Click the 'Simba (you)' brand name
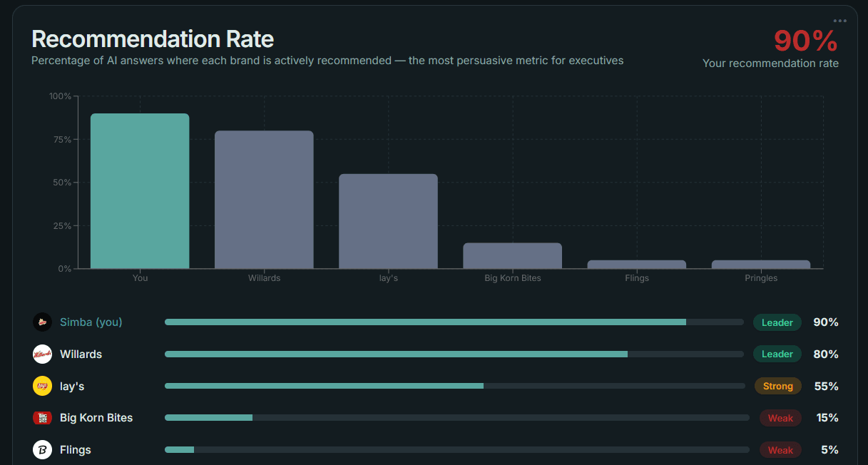The width and height of the screenshot is (868, 465). pos(91,322)
